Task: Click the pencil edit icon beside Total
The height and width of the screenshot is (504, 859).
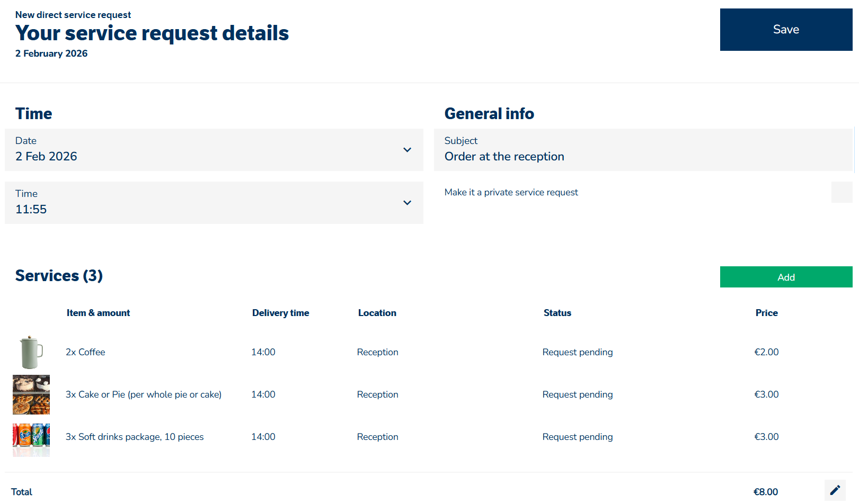Action: pyautogui.click(x=835, y=490)
